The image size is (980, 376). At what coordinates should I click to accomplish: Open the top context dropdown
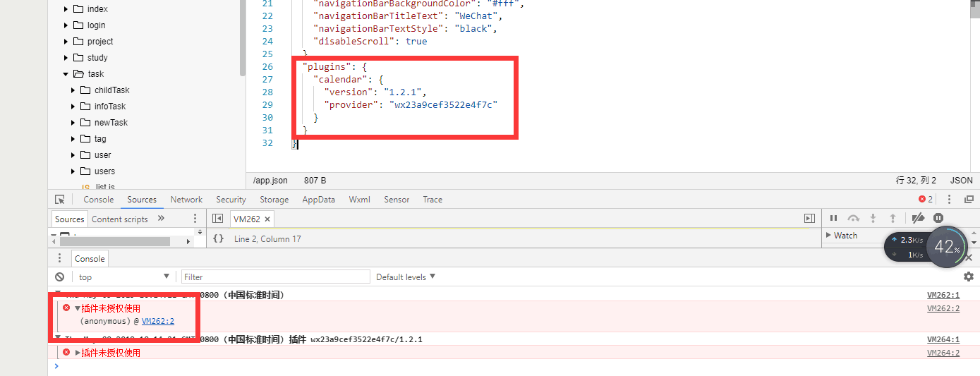123,277
